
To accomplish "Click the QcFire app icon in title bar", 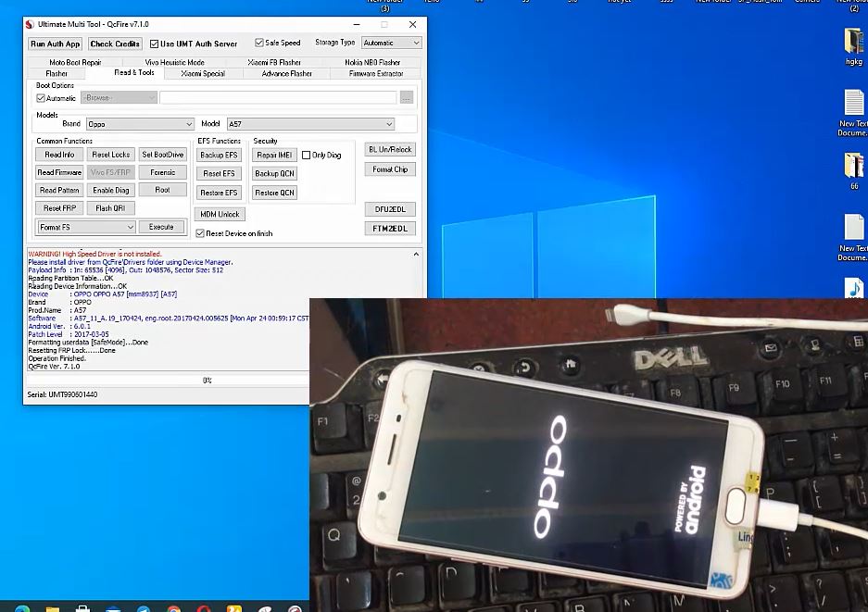I will [30, 24].
